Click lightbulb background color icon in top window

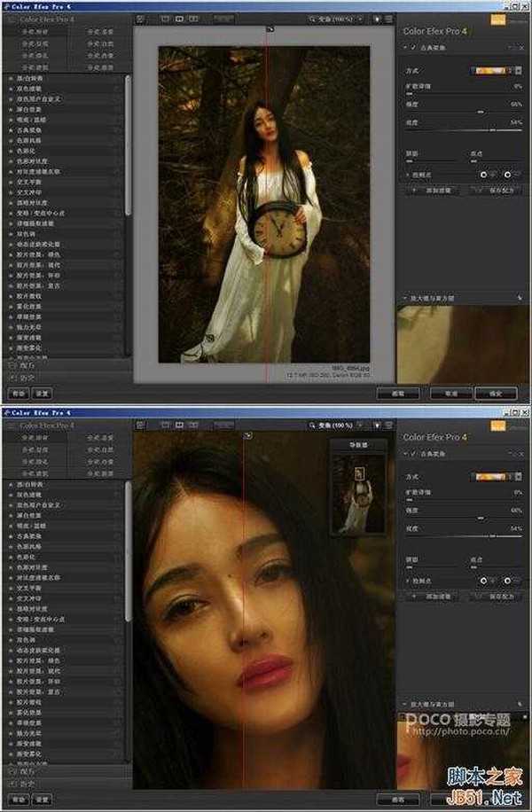pyautogui.click(x=377, y=20)
